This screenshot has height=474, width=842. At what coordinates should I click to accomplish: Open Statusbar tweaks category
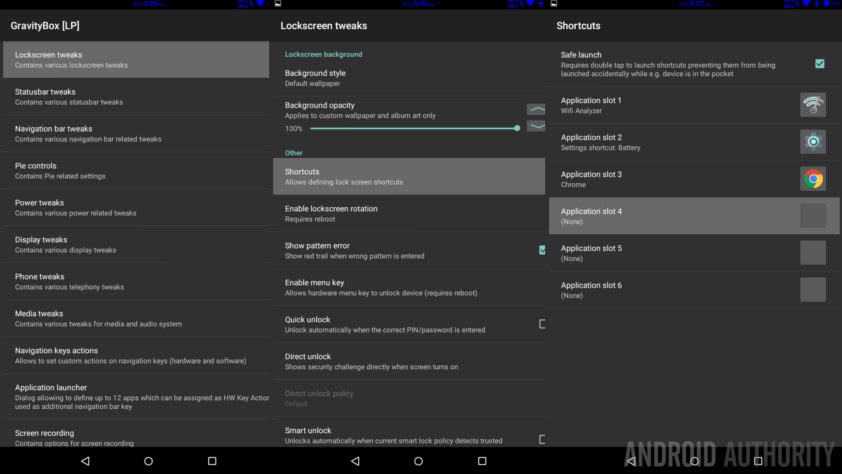tap(136, 97)
